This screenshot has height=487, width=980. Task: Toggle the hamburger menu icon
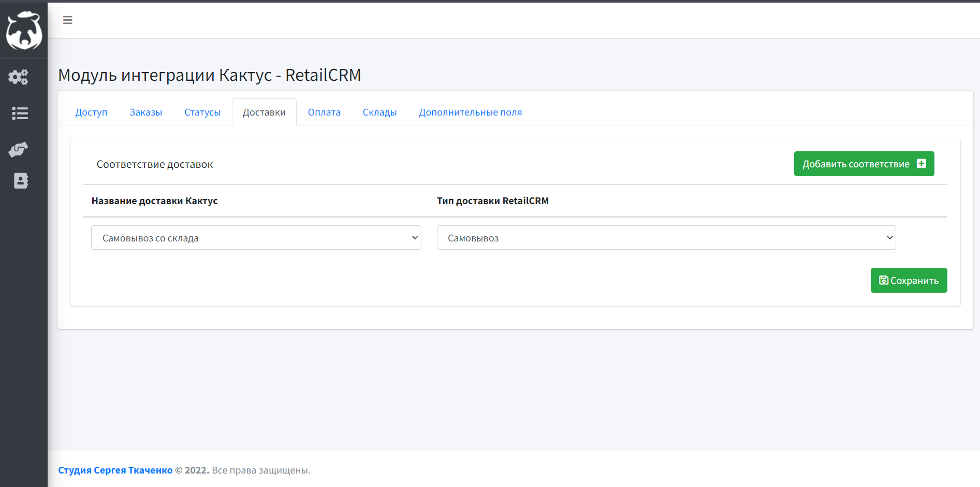pyautogui.click(x=68, y=20)
